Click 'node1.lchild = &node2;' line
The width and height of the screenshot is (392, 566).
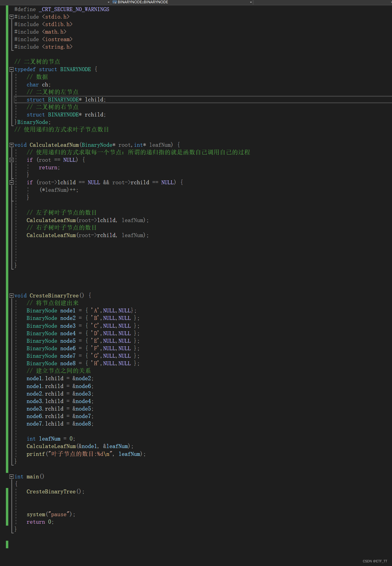[60, 378]
